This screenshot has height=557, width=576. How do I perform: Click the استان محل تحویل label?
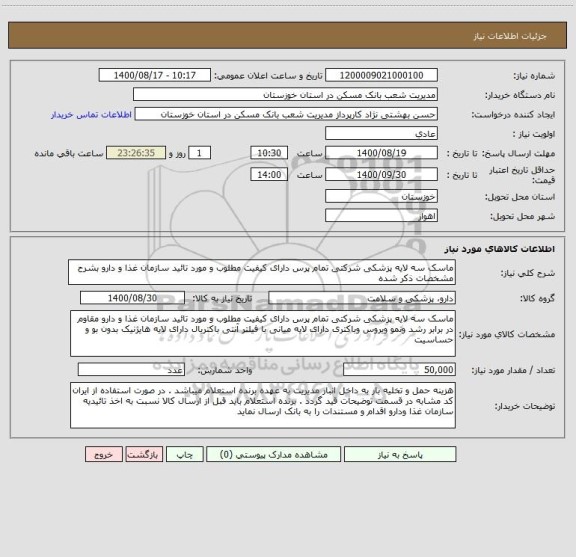pyautogui.click(x=520, y=197)
